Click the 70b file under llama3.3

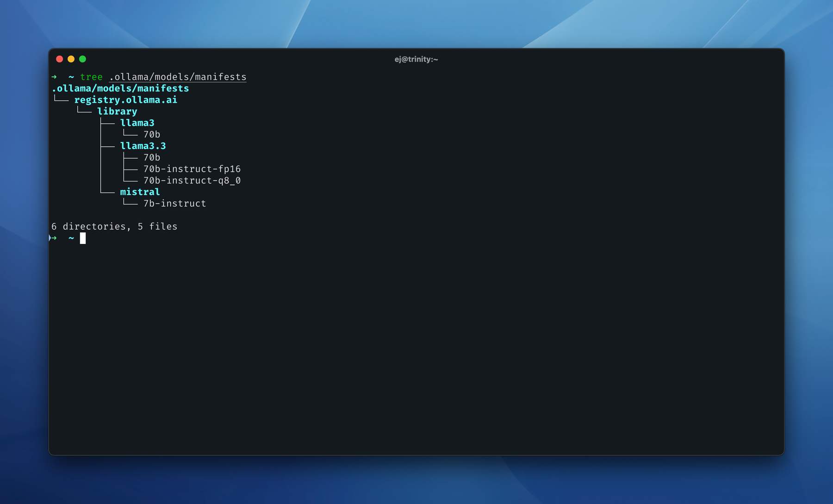tap(152, 157)
